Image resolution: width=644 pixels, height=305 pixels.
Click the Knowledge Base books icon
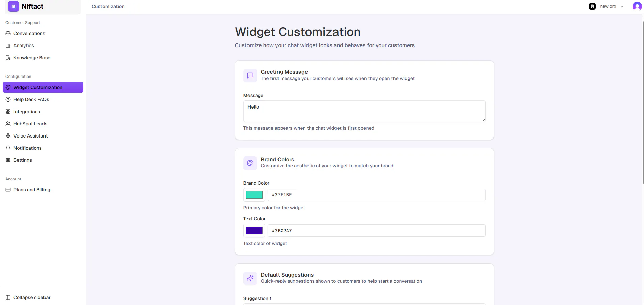tap(8, 58)
